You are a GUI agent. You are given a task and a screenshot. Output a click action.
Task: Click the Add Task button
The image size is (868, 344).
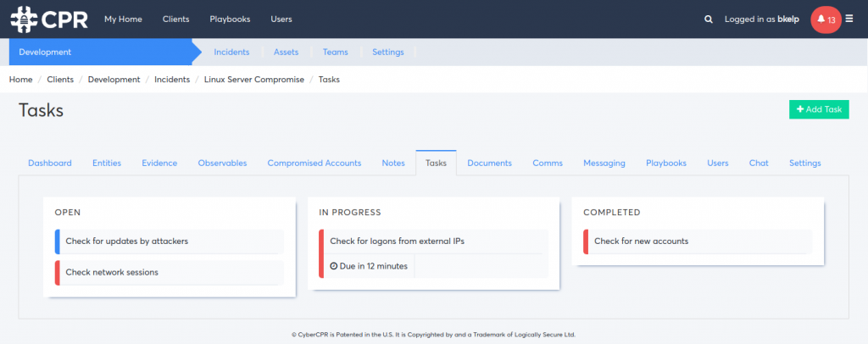pos(819,109)
